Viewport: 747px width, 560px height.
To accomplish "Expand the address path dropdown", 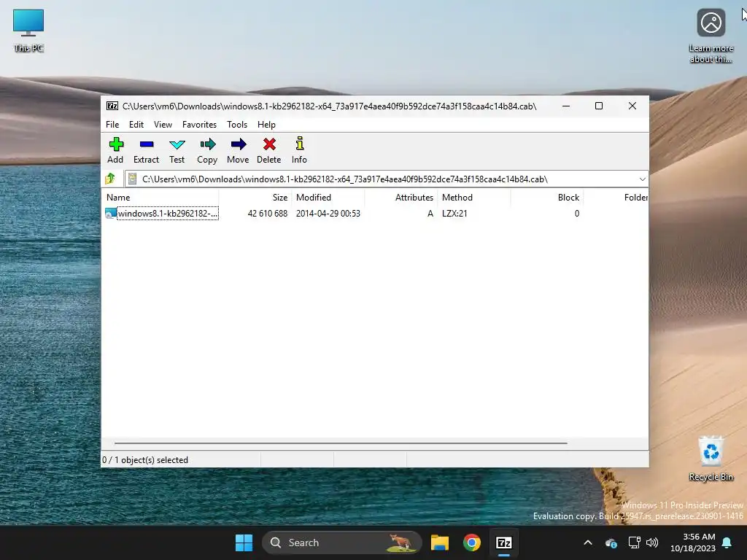I will click(642, 179).
